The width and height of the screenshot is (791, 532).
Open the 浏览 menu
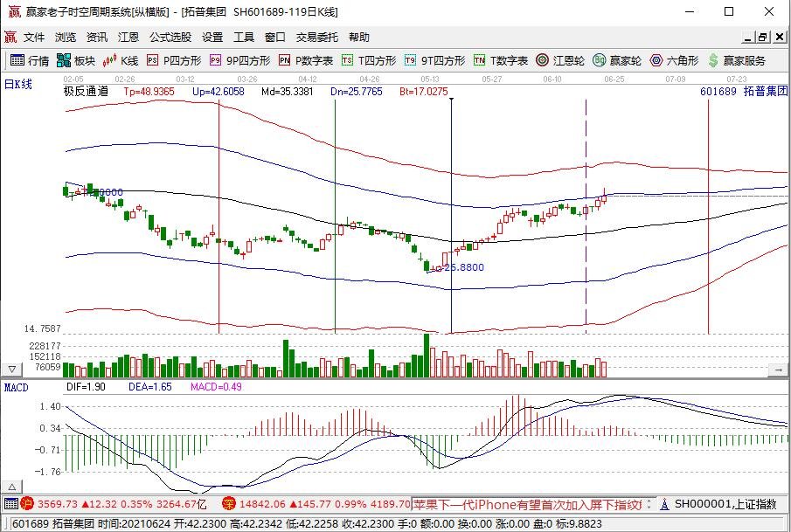tap(66, 37)
